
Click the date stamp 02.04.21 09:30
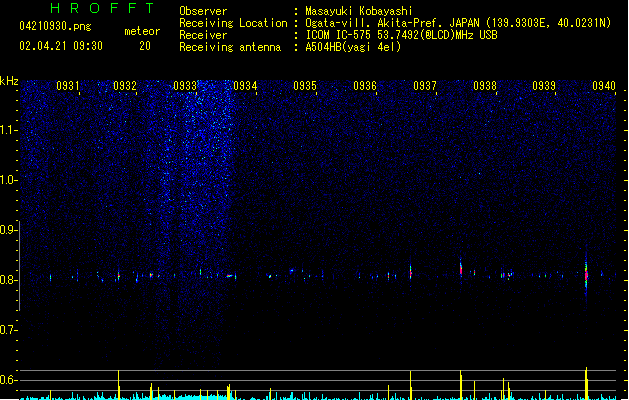coord(61,46)
